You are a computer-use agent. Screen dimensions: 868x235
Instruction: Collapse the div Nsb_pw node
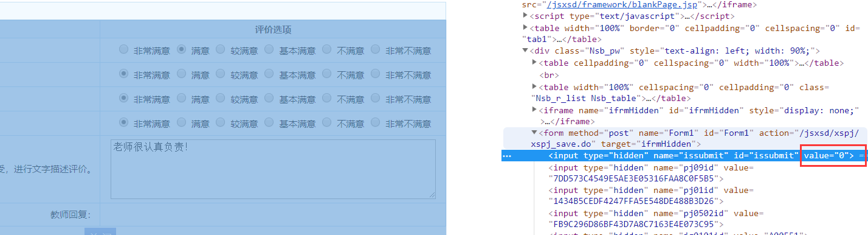(x=526, y=51)
